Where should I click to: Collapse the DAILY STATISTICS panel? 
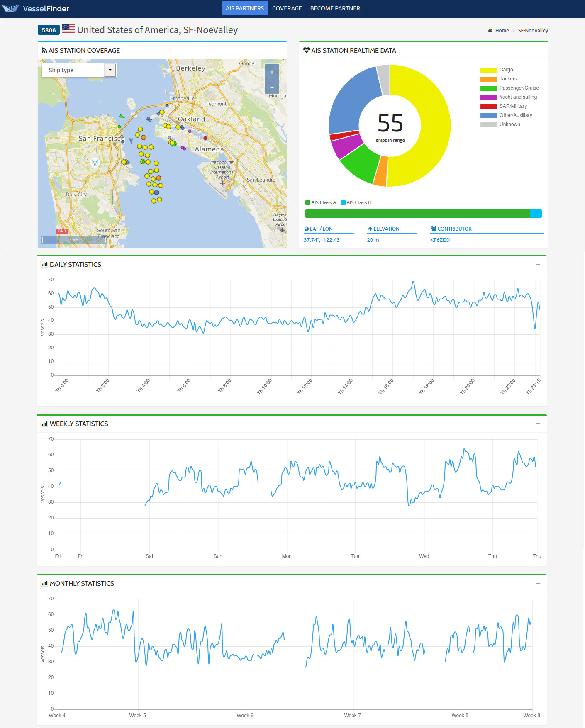click(x=538, y=264)
